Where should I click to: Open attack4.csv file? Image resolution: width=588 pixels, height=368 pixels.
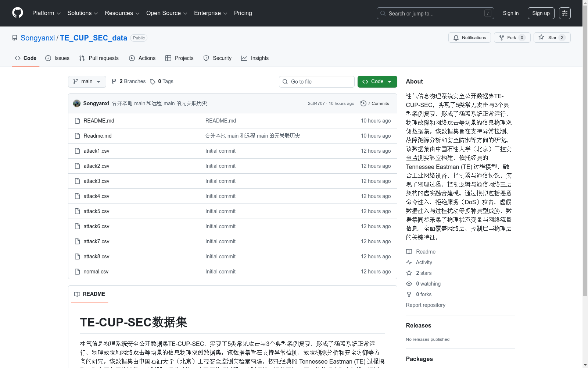pyautogui.click(x=96, y=196)
